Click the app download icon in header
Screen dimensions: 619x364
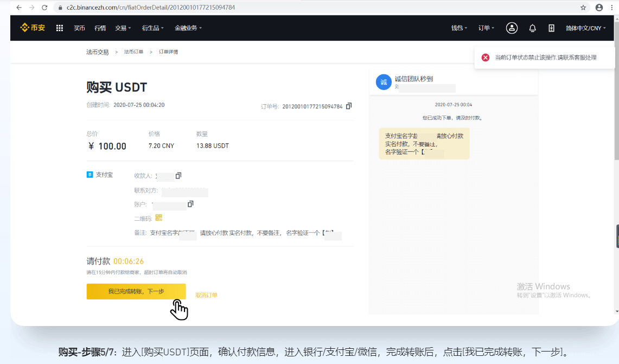551,28
